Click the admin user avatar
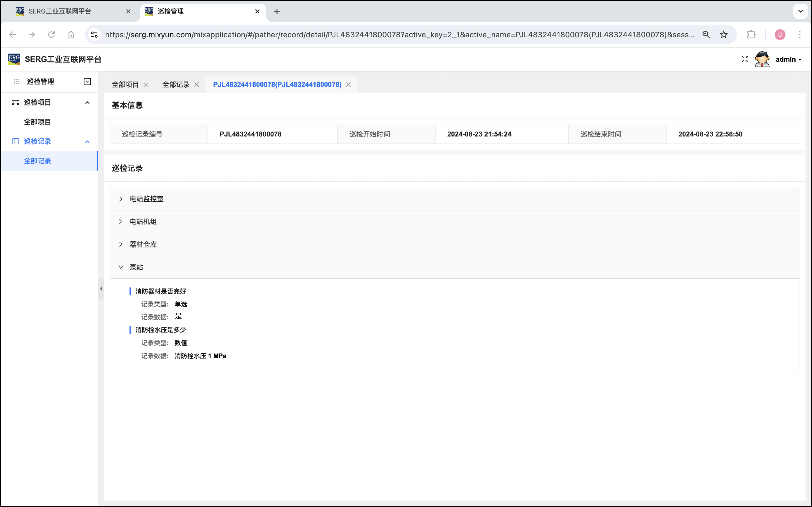 point(762,59)
